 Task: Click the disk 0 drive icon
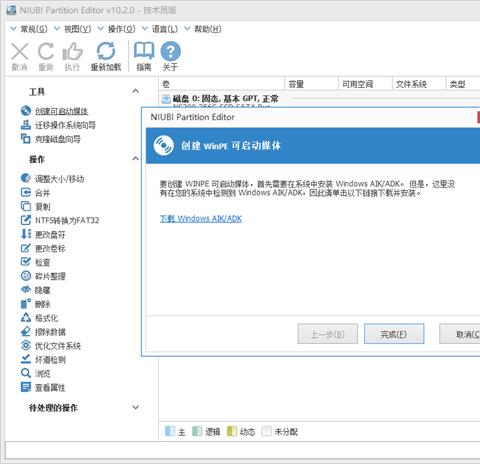click(166, 99)
